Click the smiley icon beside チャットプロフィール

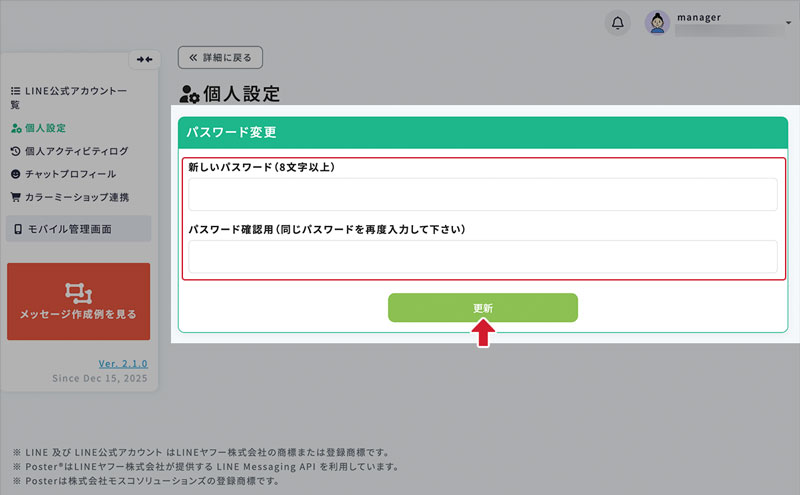15,174
